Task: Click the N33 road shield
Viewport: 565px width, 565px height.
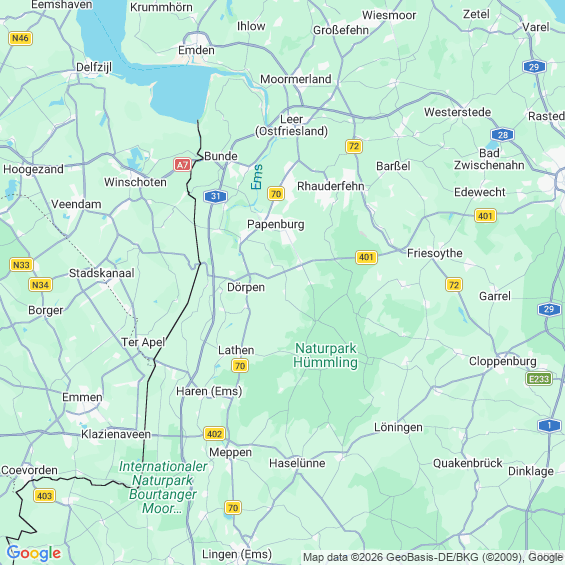Action: [x=21, y=265]
